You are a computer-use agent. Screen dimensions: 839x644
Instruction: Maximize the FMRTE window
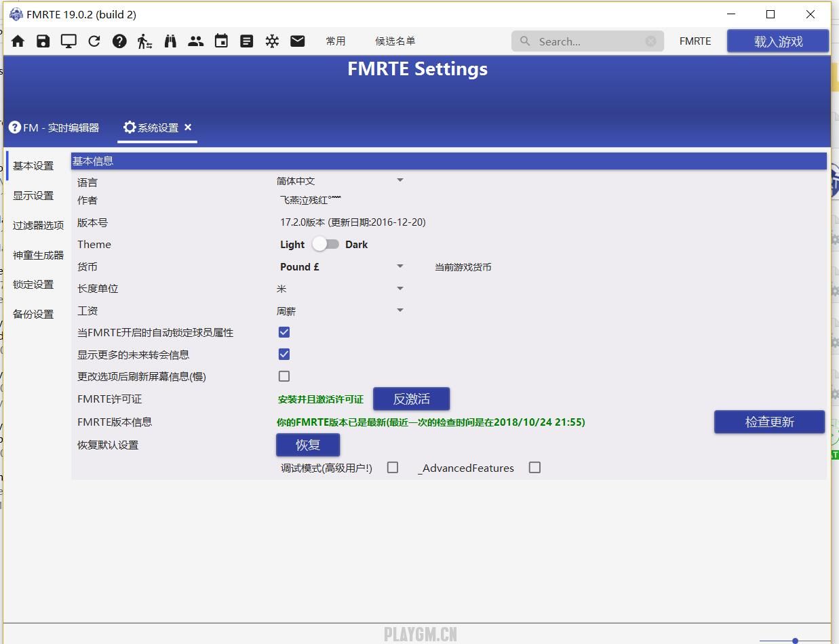[x=770, y=14]
